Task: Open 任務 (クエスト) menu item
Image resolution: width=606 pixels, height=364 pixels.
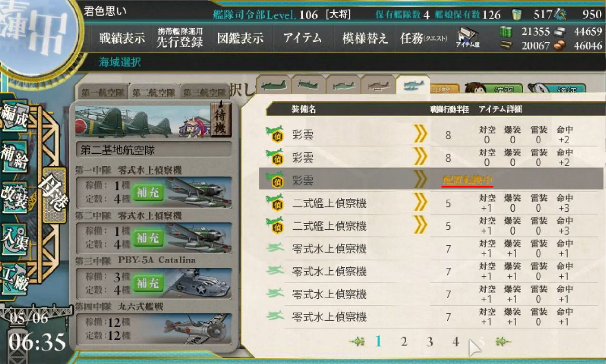Action: point(424,39)
